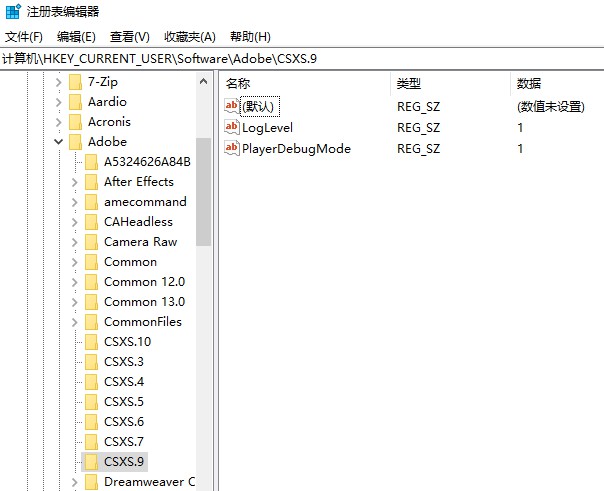Click the registry path address bar

coord(302,59)
